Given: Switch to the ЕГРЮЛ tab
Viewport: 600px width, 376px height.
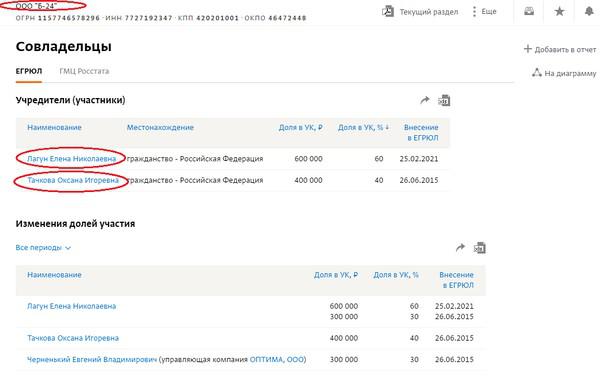Looking at the screenshot, I should (29, 71).
